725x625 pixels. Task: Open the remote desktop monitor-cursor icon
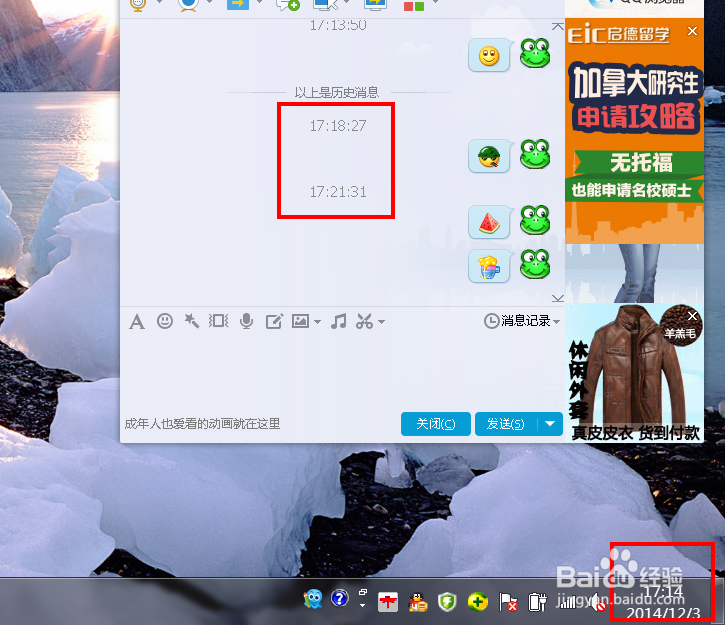click(x=326, y=4)
